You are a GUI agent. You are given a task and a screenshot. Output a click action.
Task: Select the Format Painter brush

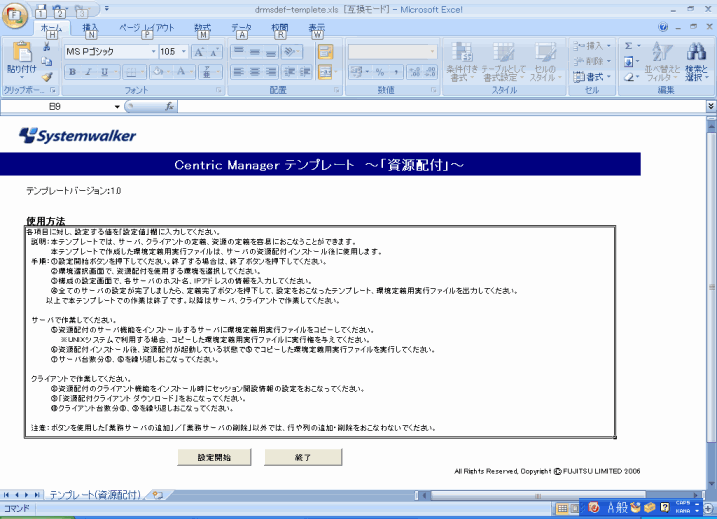46,76
